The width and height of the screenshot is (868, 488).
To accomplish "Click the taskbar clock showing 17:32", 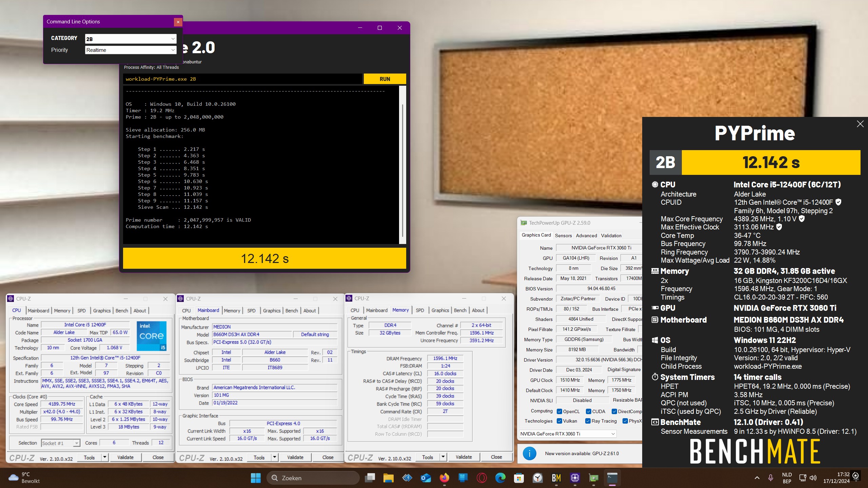I will pos(836,478).
